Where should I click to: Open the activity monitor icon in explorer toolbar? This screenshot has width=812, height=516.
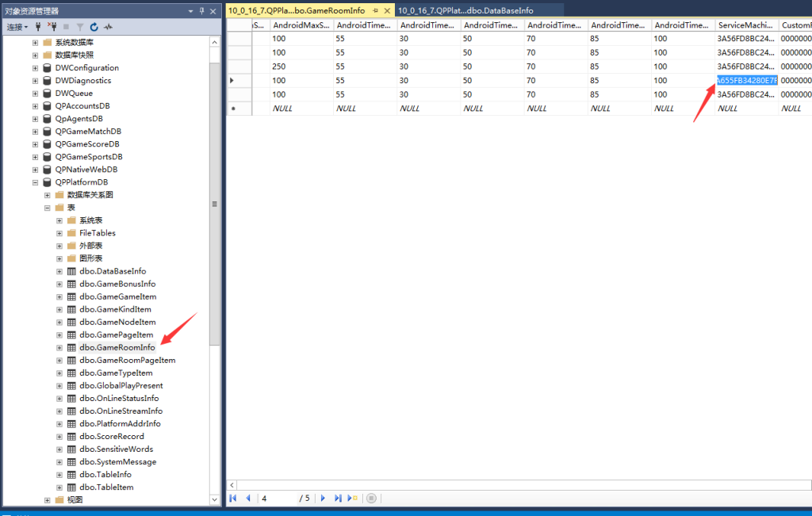[108, 27]
